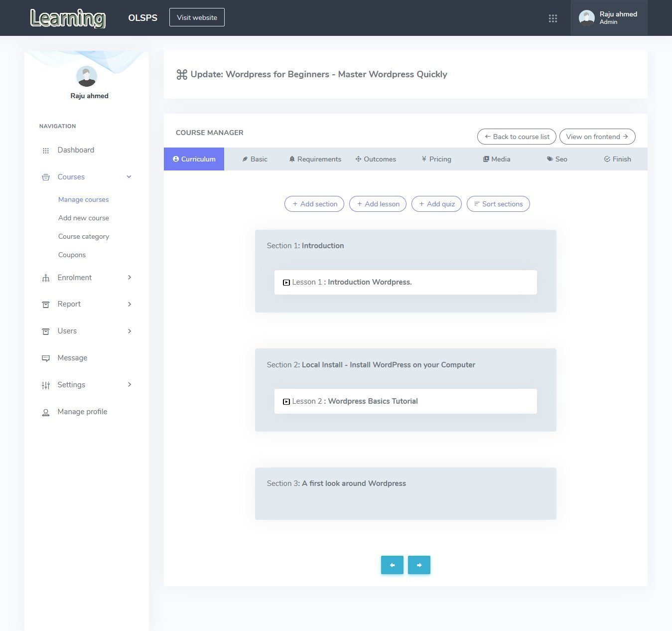Screen dimensions: 672x631
Task: Click video icon on Lesson 2 row
Action: coord(286,402)
